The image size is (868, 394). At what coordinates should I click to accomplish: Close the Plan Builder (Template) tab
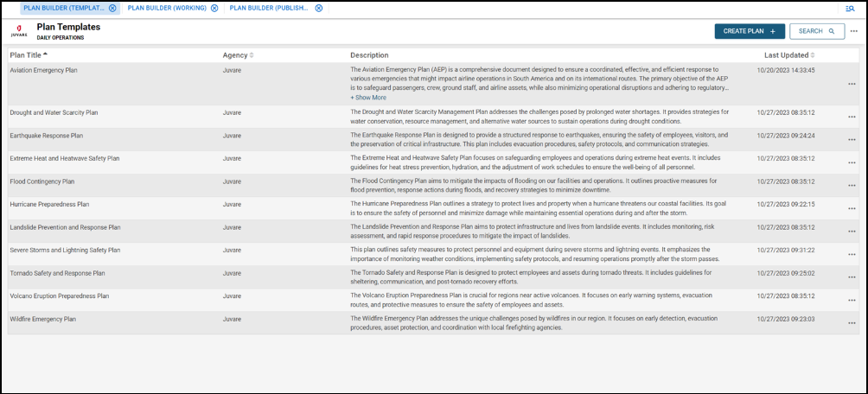coord(112,8)
